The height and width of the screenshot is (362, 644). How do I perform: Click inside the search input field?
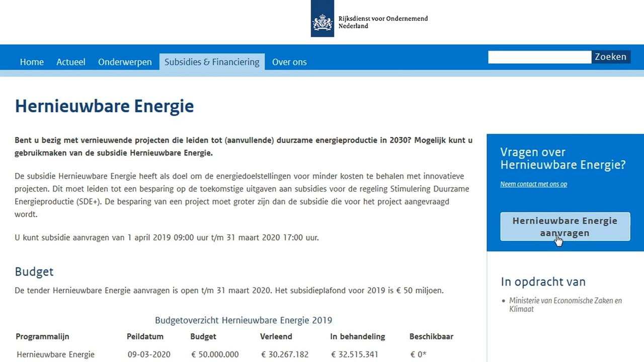[539, 57]
